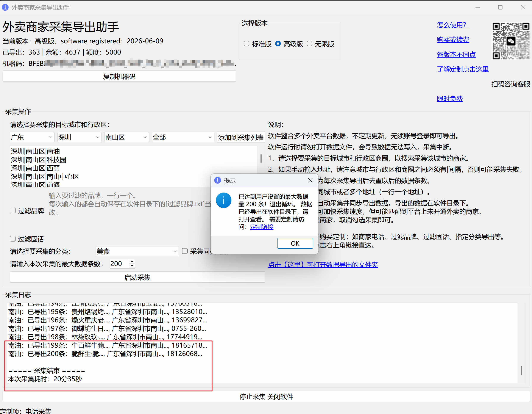Click the 启动采集 button
The height and width of the screenshot is (414, 532).
point(137,277)
